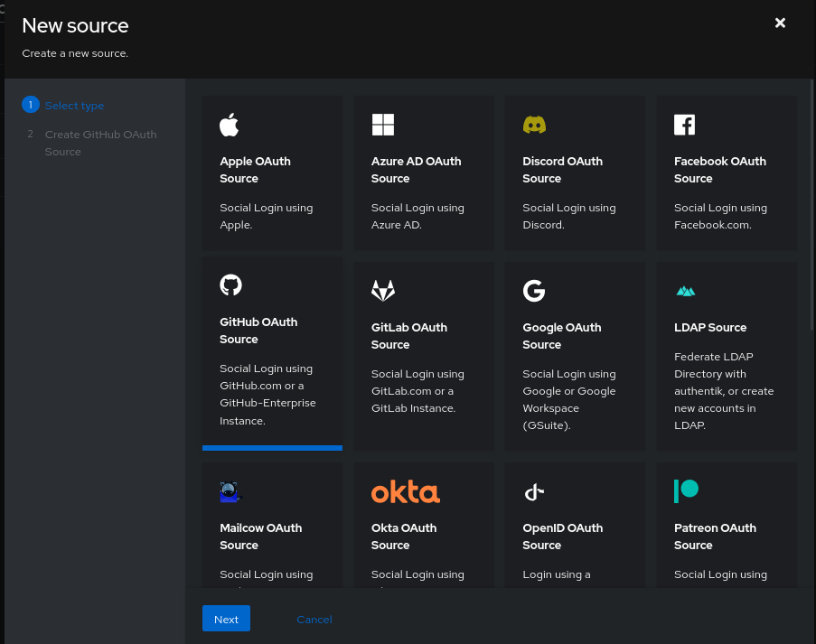
Task: Click the step 1 number badge
Action: pos(30,105)
